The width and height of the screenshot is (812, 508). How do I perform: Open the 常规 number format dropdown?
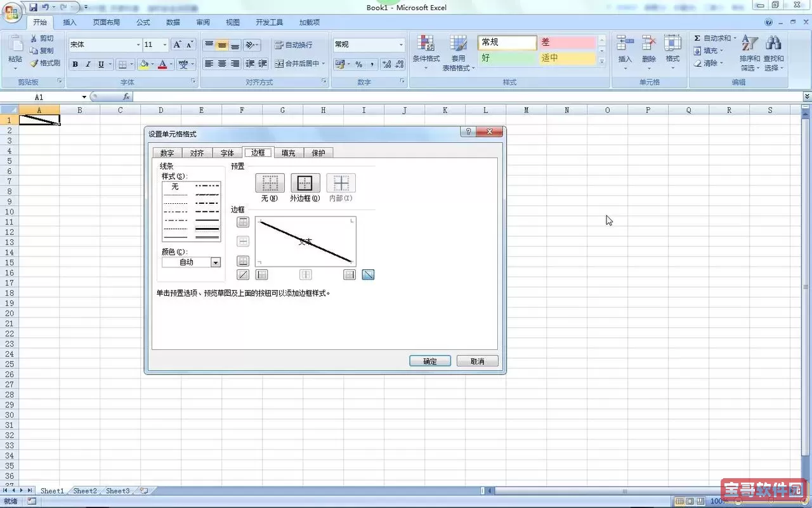coord(401,45)
